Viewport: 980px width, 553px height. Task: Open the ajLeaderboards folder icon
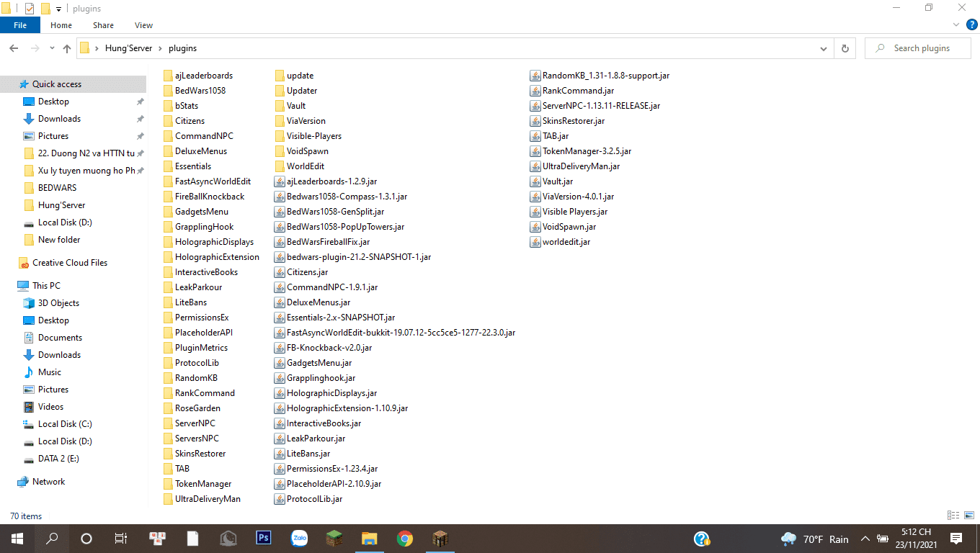pyautogui.click(x=168, y=76)
